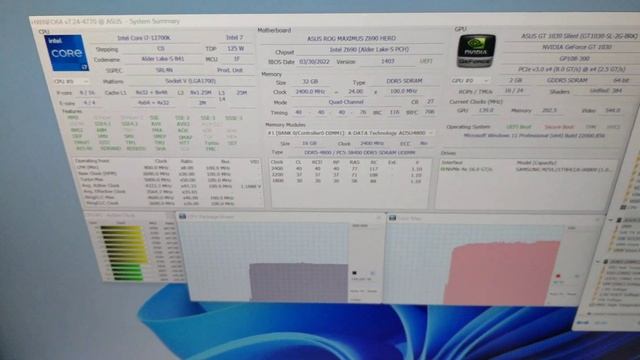Screen dimensions: 640x360
Task: Select the Intel Core i7-12700K name field
Action: click(x=144, y=38)
